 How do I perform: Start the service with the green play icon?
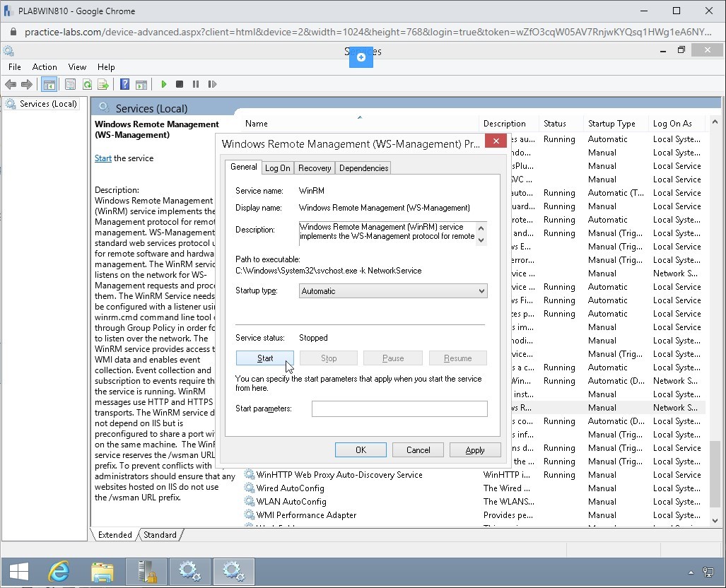(x=163, y=84)
